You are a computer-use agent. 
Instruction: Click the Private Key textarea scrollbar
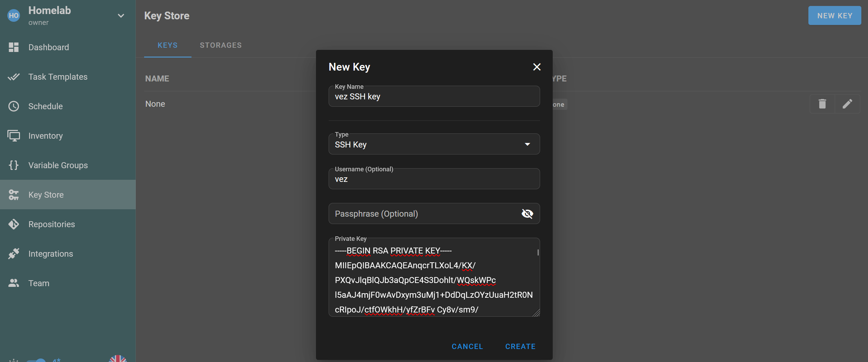click(538, 252)
